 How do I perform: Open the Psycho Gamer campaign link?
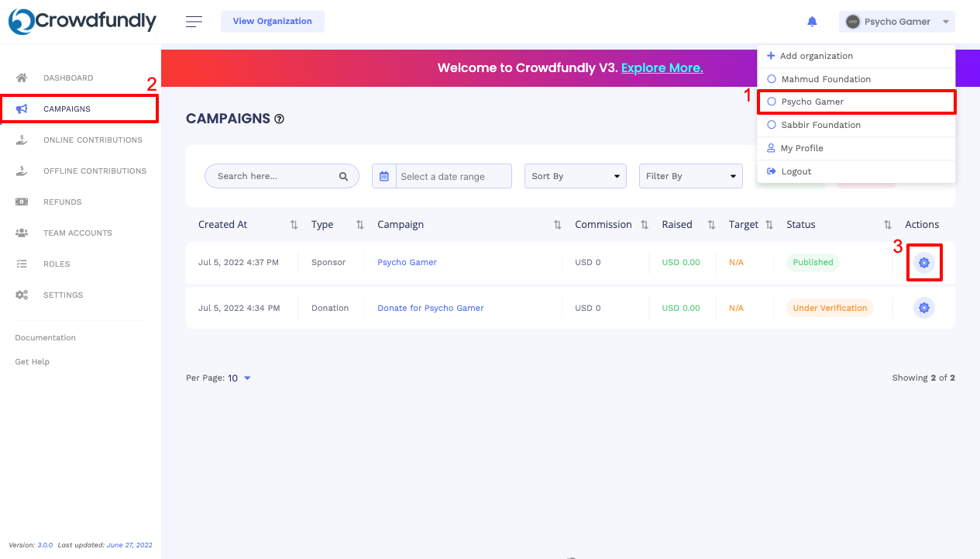tap(407, 262)
